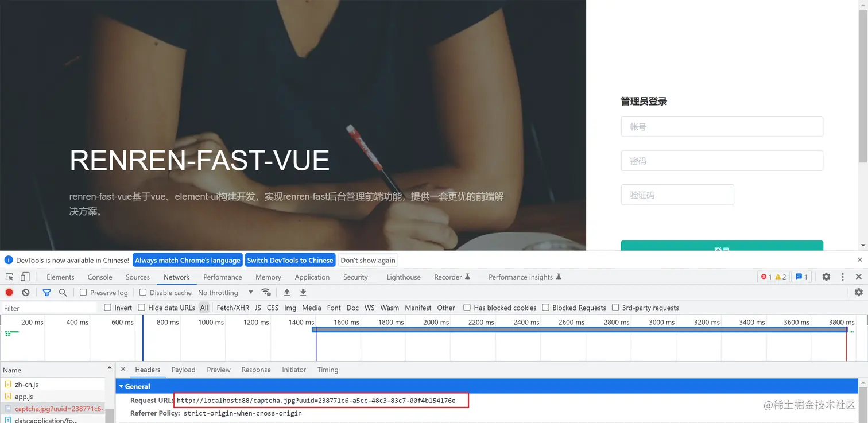Toggle the network filter funnel icon
This screenshot has width=868, height=423.
(47, 292)
